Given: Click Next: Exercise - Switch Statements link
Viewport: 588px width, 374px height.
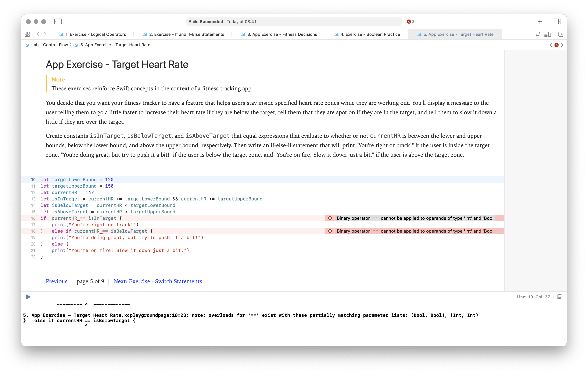Looking at the screenshot, I should [x=157, y=281].
